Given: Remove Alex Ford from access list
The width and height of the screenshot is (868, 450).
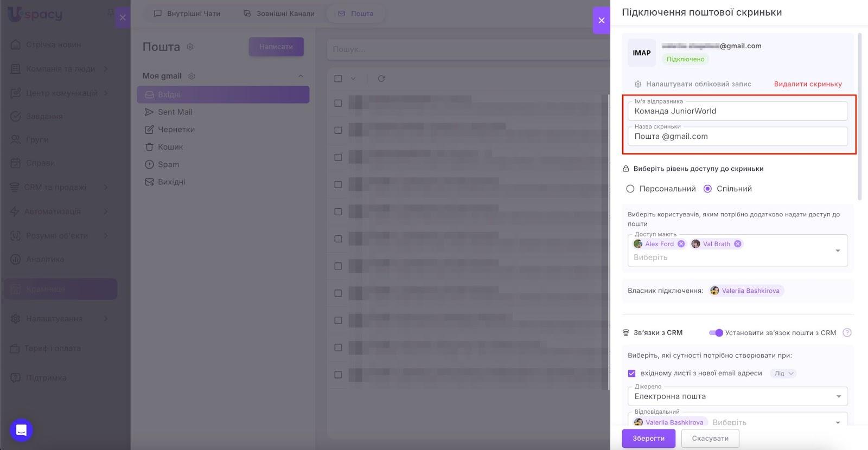Looking at the screenshot, I should point(681,244).
